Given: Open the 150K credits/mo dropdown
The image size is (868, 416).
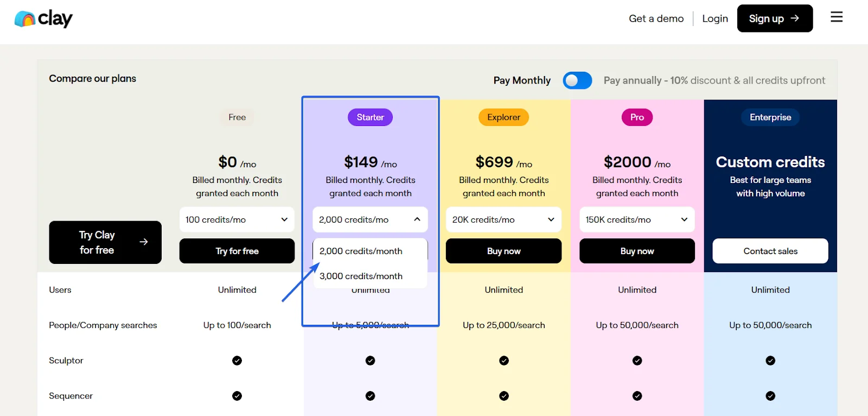Looking at the screenshot, I should click(x=637, y=219).
